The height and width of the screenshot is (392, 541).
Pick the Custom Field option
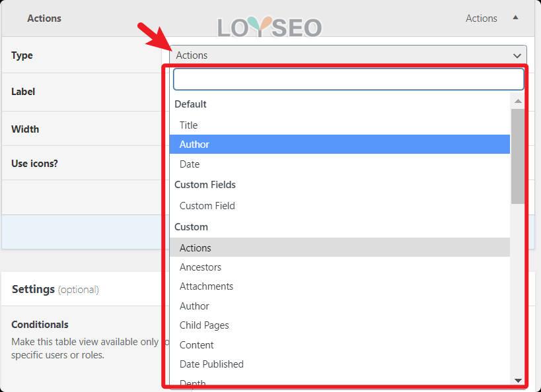point(340,206)
